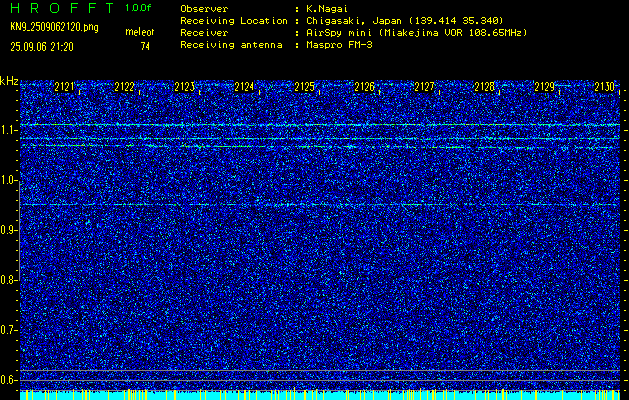Screen dimensions: 629x400
Task: Click the HROFFT title text
Action: [x=62, y=8]
